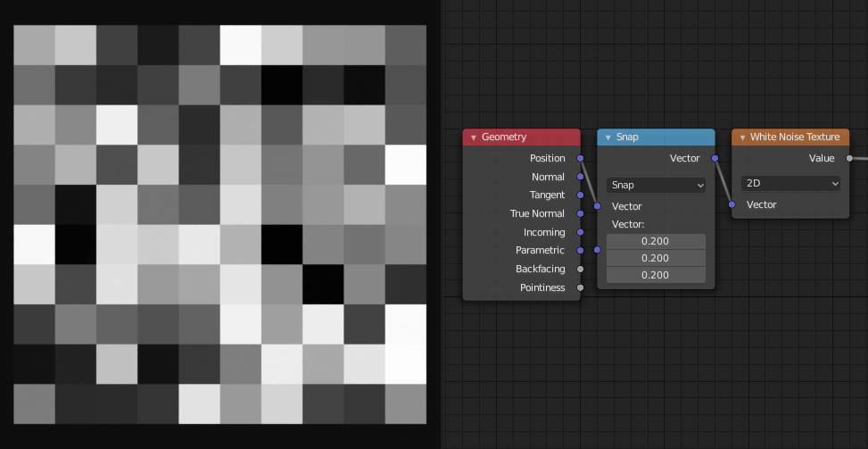Click the Incoming output socket

pos(581,232)
